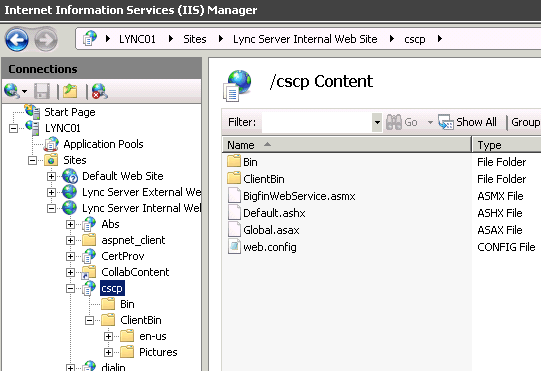This screenshot has width=541, height=371.
Task: Click the arrow after Sites in breadcrumb
Action: (221, 39)
